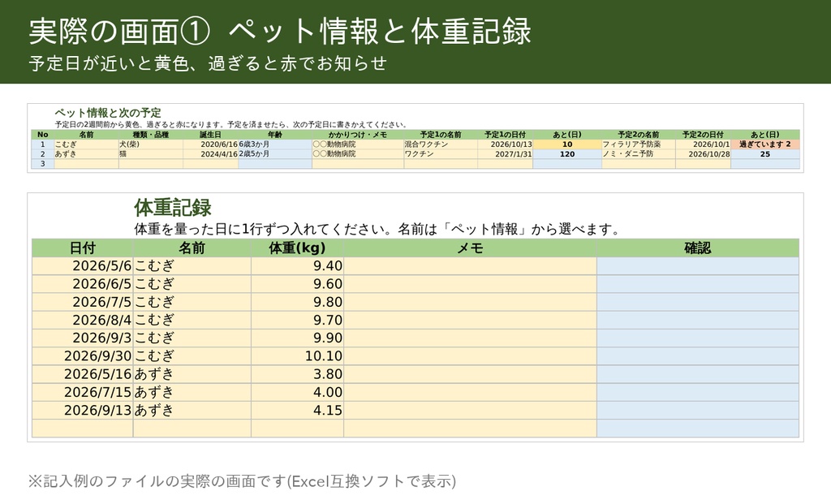Select the ペット情報と次の予定 title
This screenshot has height=504, width=831.
tap(108, 112)
